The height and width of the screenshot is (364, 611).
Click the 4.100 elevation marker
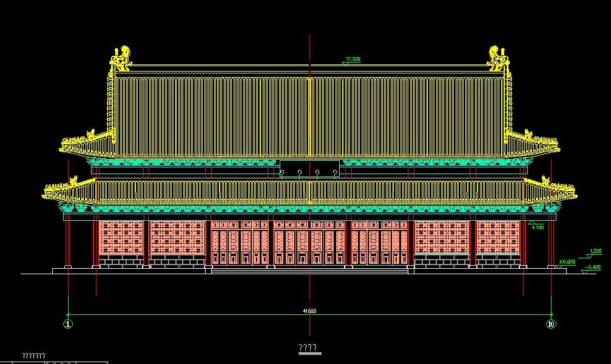(537, 227)
